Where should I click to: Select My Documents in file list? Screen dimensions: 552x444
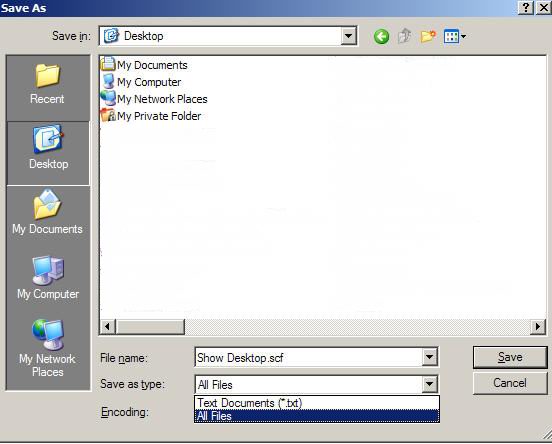144,65
